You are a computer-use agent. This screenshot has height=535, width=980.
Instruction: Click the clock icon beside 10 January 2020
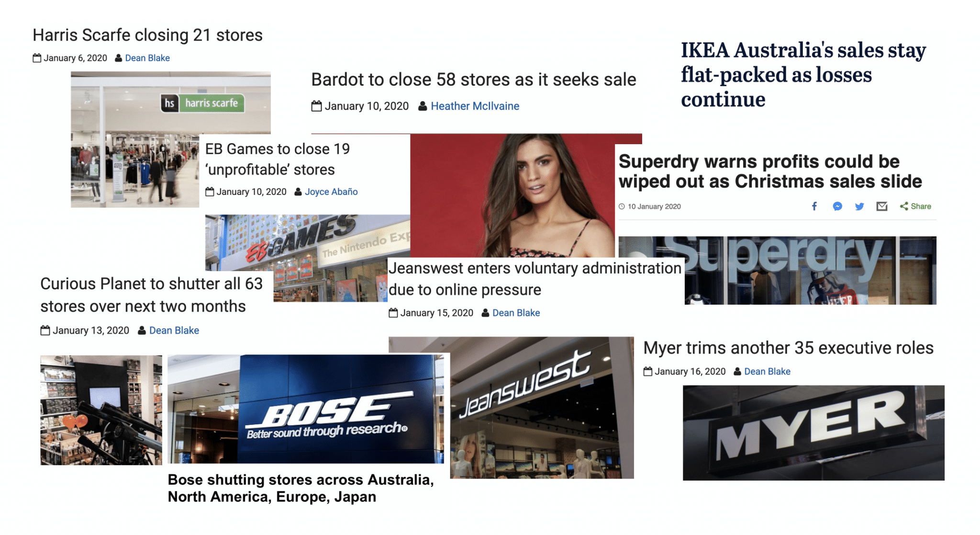[x=622, y=206]
